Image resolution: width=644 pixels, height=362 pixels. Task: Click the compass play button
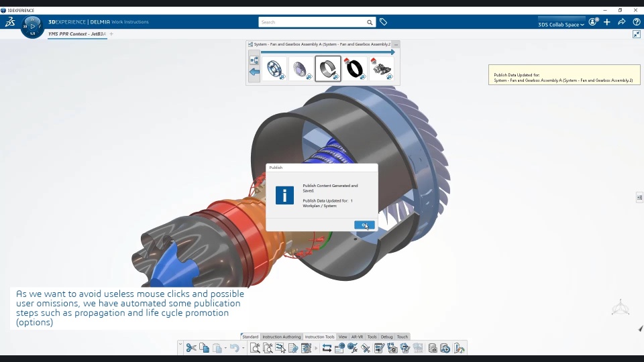(32, 27)
